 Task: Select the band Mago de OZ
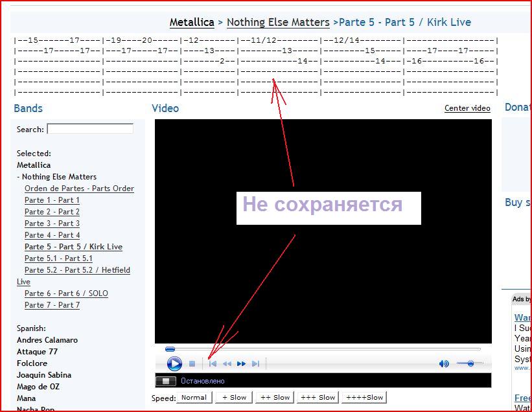(x=38, y=387)
